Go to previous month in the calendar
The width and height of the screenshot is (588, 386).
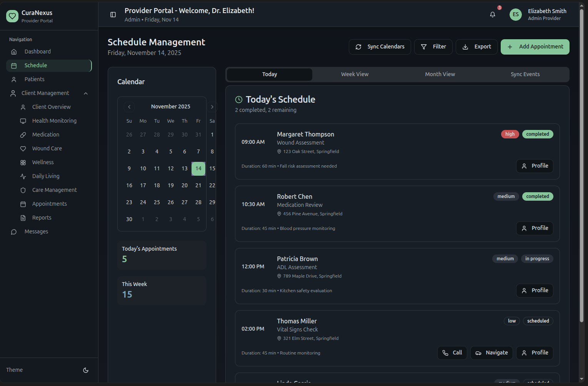tap(129, 106)
